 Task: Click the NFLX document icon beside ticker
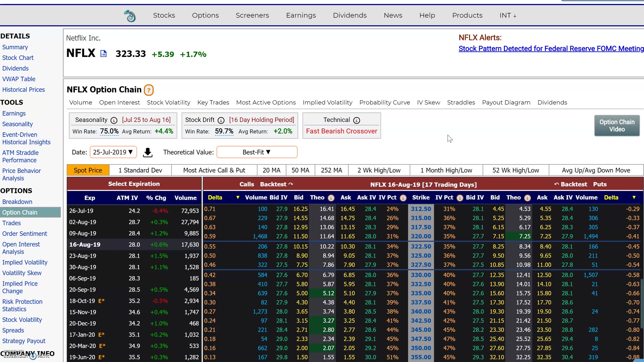(x=104, y=54)
